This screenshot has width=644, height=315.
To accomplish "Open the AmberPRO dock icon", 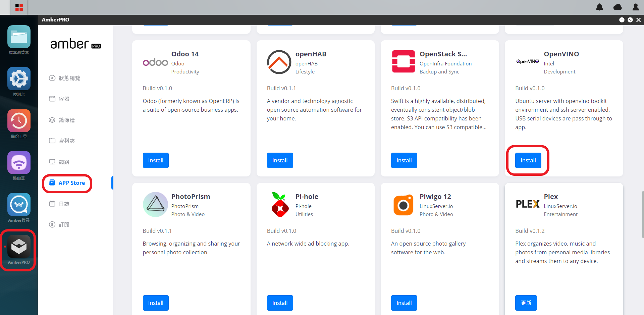I will [x=19, y=247].
